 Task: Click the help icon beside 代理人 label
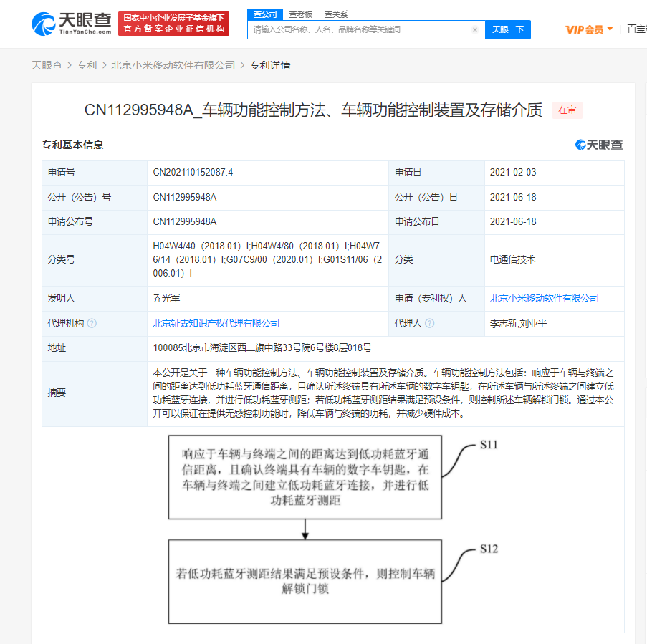click(428, 323)
